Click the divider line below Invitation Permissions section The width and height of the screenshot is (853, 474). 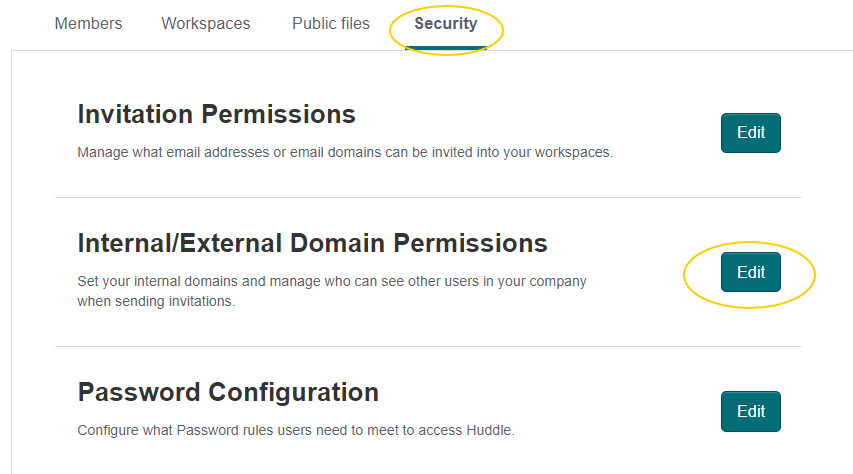pyautogui.click(x=428, y=197)
